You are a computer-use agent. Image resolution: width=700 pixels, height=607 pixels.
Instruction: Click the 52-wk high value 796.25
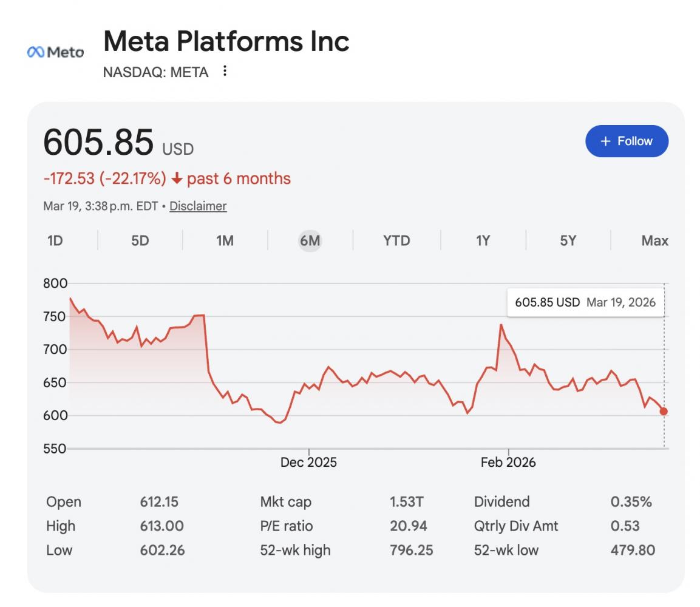(x=411, y=551)
